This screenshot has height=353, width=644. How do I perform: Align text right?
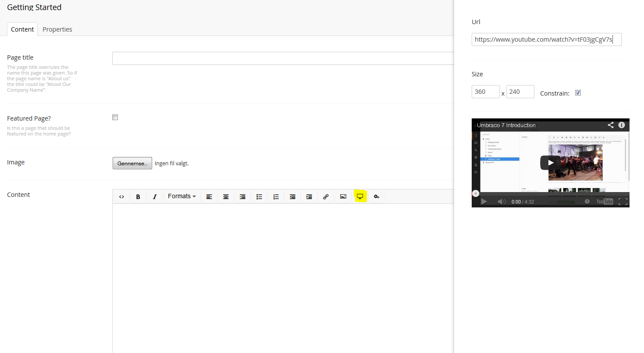(x=242, y=197)
